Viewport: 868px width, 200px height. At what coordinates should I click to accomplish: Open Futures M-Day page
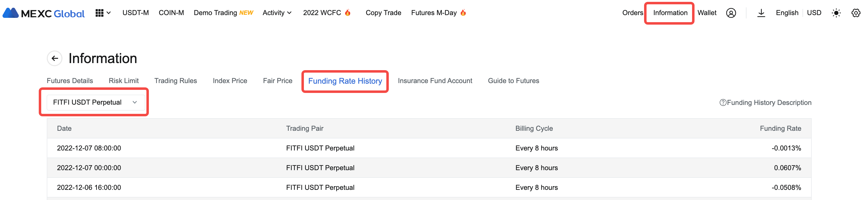pos(434,13)
